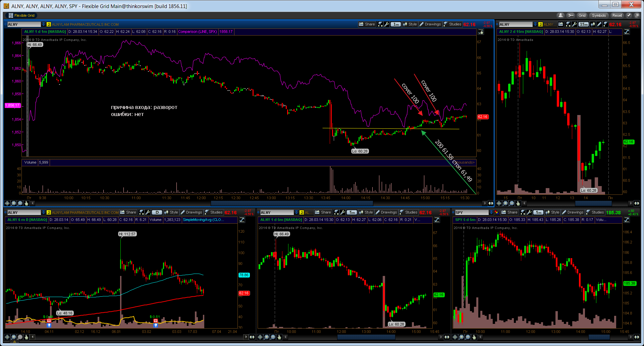
Task: Click the SPY symbol input field
Action: pos(472,212)
